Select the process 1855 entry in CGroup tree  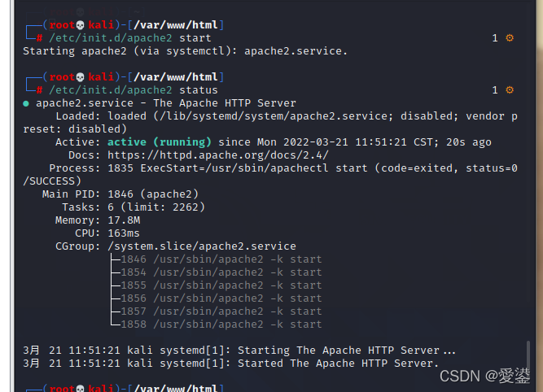coord(221,285)
